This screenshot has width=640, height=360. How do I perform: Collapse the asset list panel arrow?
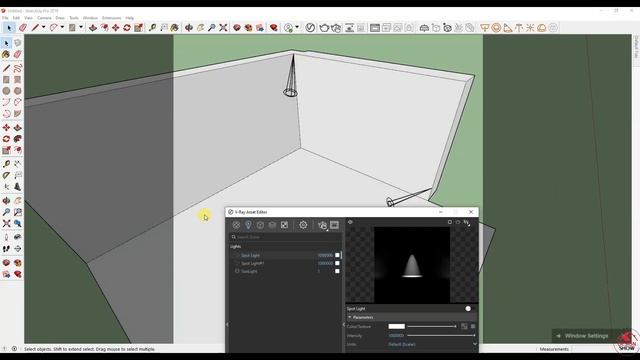coord(227,324)
